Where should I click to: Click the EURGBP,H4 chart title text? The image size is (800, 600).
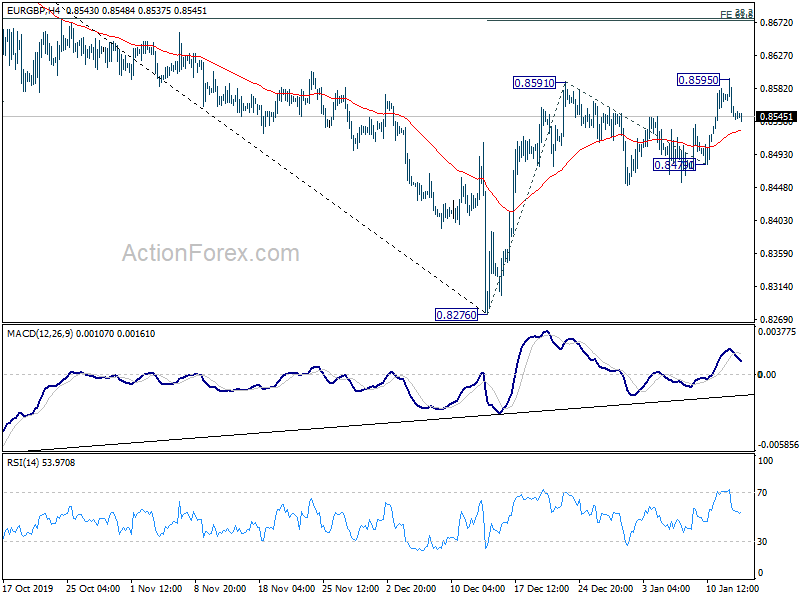click(x=34, y=10)
